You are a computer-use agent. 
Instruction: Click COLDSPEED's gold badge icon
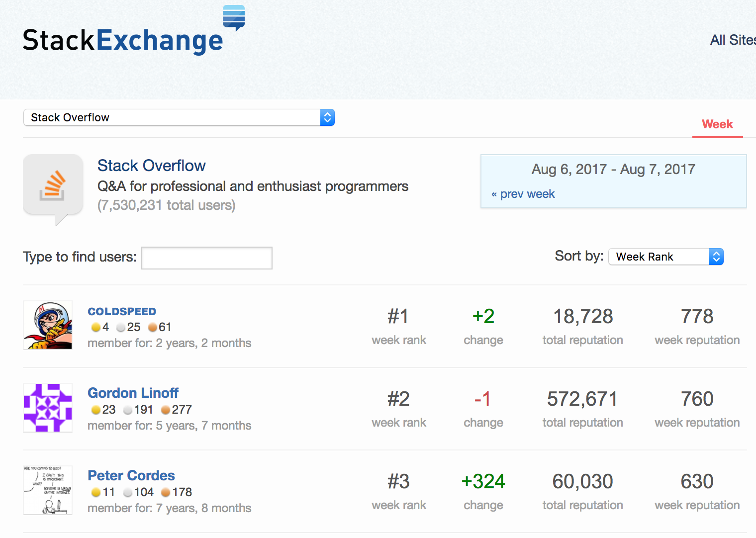tap(96, 328)
